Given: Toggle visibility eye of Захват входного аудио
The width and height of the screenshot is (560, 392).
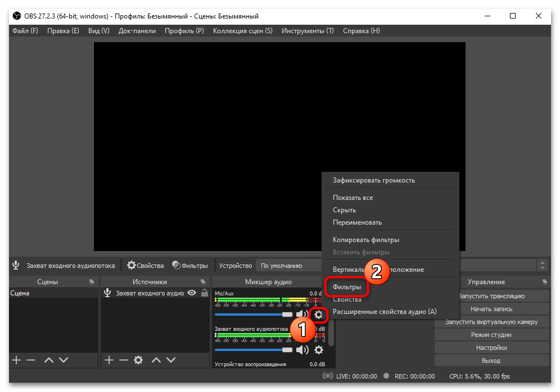Looking at the screenshot, I should pyautogui.click(x=192, y=293).
